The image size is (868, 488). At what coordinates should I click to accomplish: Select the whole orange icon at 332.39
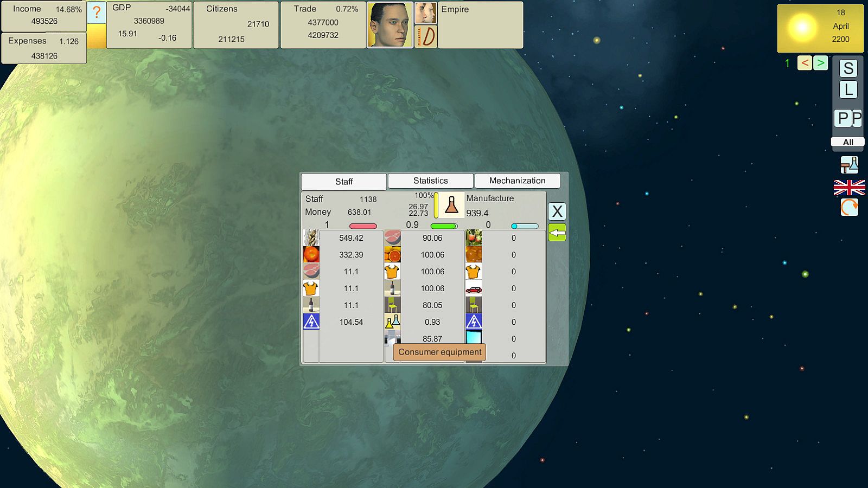pos(311,255)
